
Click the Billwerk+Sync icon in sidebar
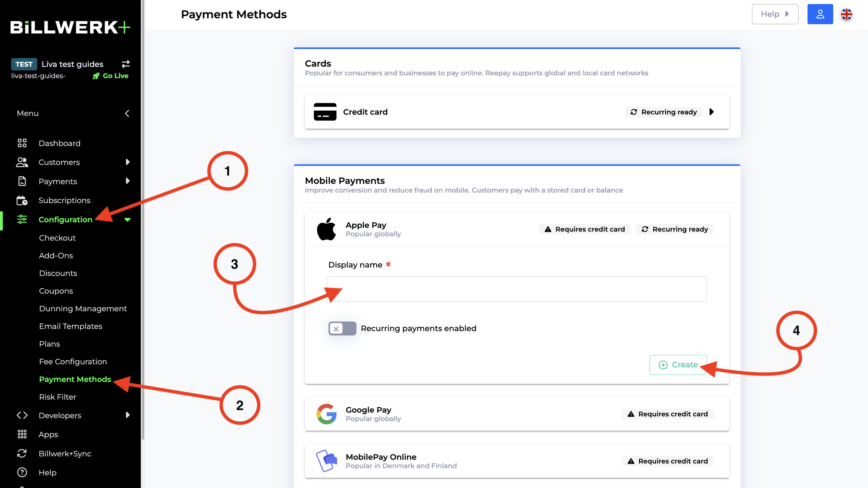click(x=21, y=454)
